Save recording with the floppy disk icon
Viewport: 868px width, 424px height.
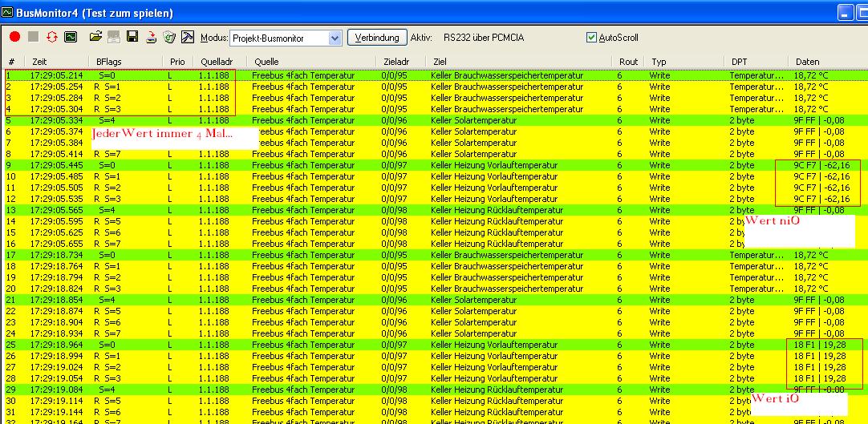[132, 37]
